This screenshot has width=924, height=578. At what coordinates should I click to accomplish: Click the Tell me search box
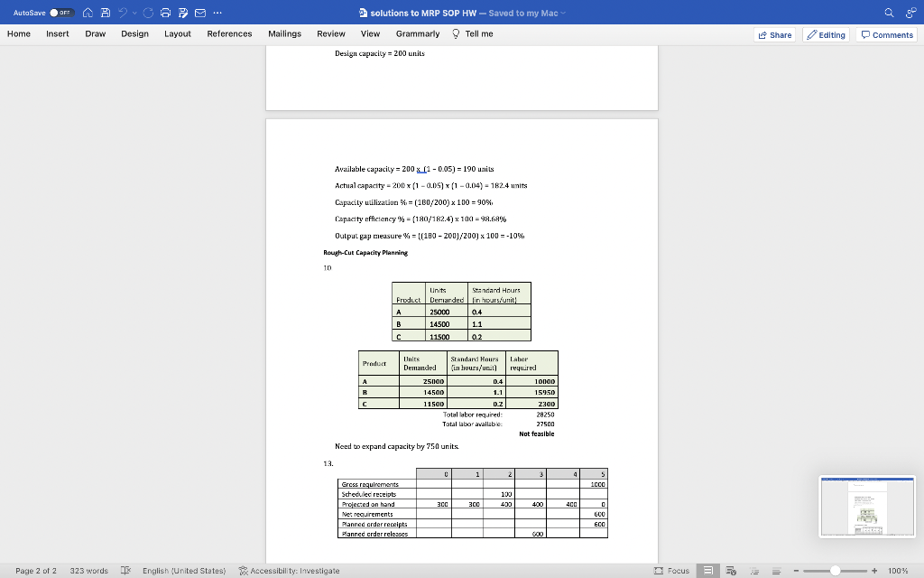pos(473,33)
